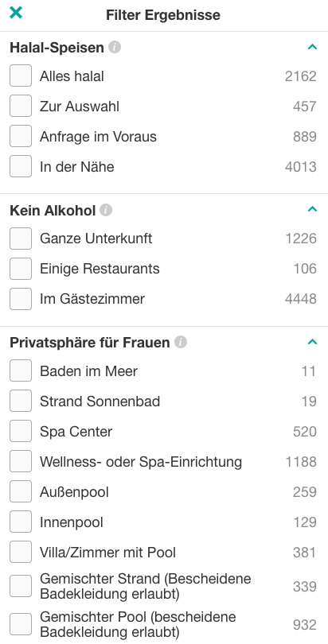This screenshot has width=328, height=644.
Task: Select the In der Nähe checkbox
Action: coord(21,166)
